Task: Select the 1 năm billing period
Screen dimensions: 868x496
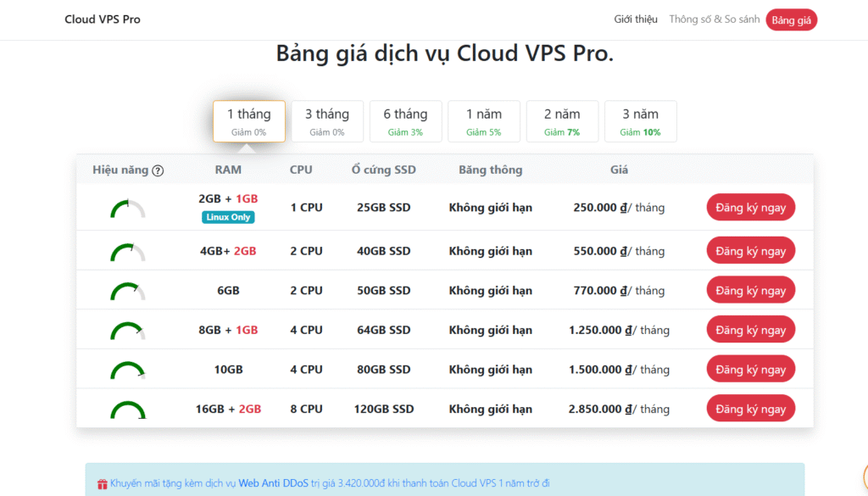Action: tap(483, 121)
